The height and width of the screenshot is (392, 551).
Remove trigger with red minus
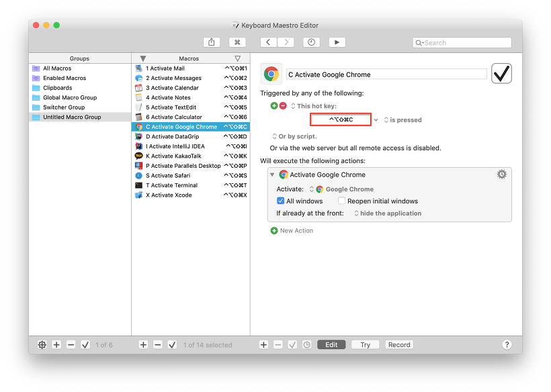click(x=283, y=105)
